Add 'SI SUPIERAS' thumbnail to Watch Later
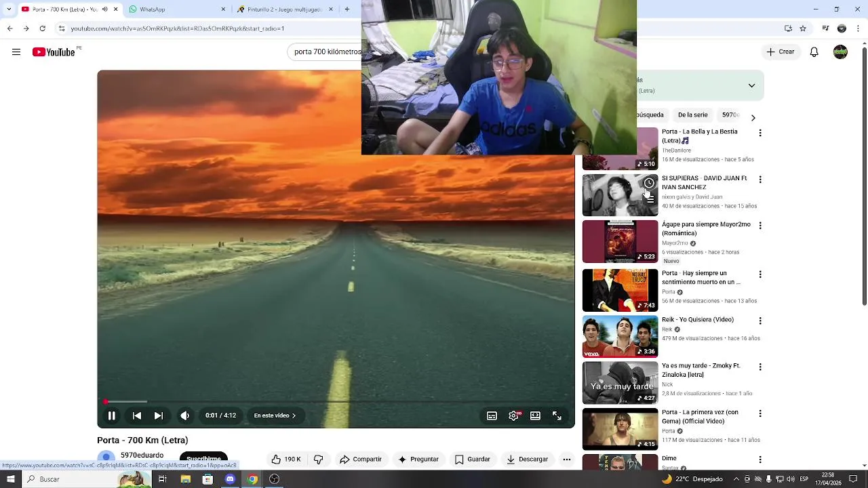This screenshot has width=868, height=488. coord(649,183)
